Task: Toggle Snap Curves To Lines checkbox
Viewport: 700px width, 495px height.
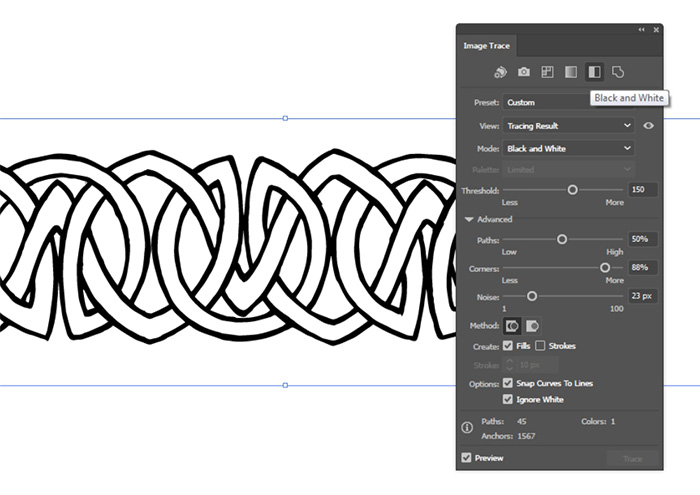Action: 508,383
